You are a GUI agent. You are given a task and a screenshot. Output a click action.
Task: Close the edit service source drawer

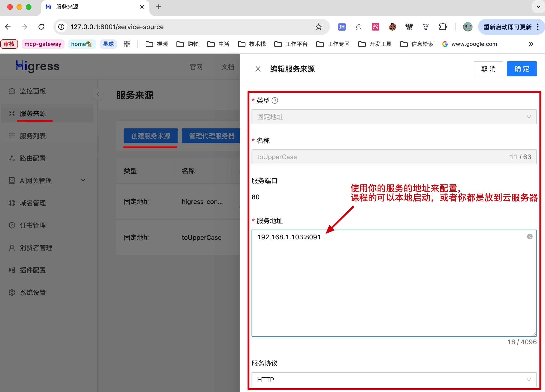click(x=258, y=69)
